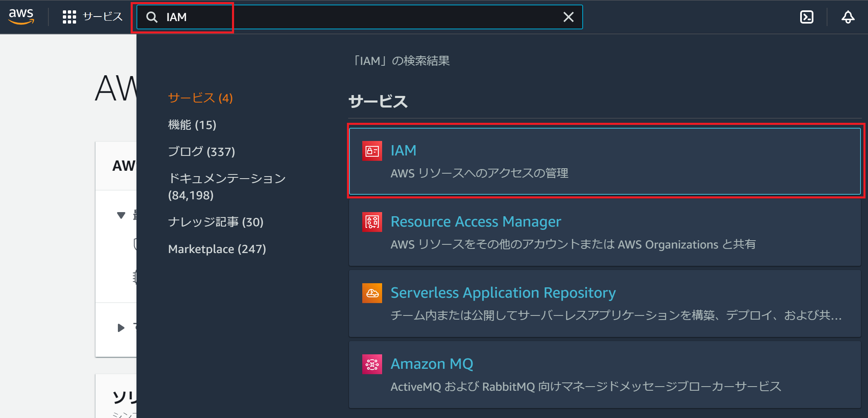The width and height of the screenshot is (868, 418).
Task: Clear the search with the X button
Action: 569,17
